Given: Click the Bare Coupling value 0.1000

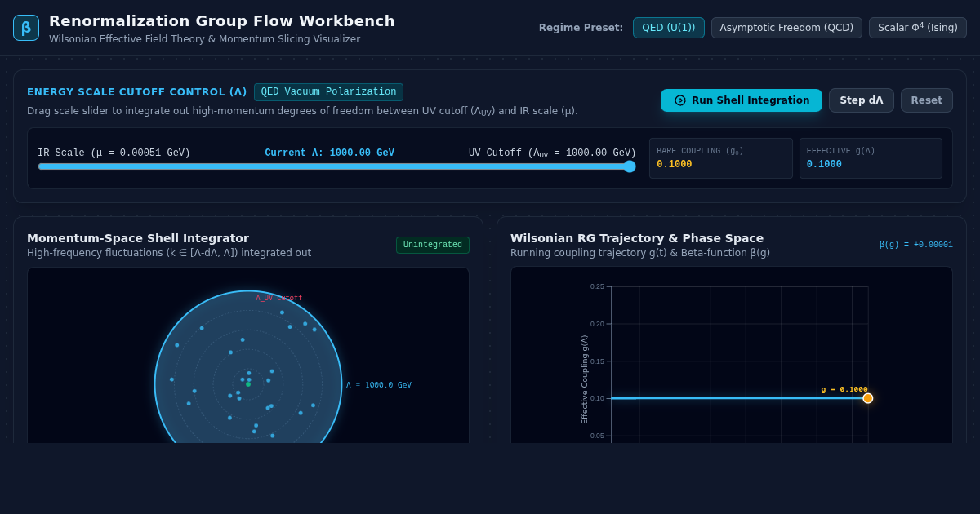Looking at the screenshot, I should point(675,164).
